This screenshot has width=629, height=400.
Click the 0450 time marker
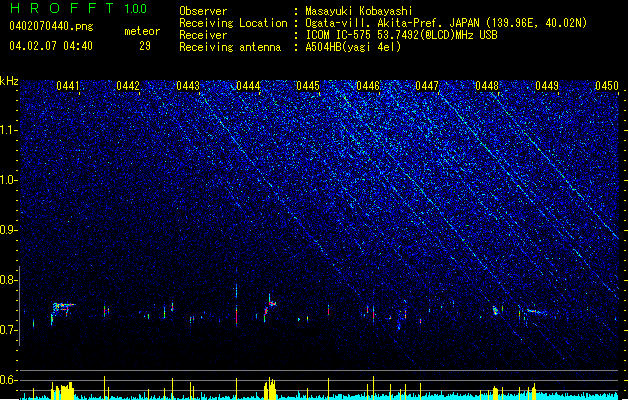point(607,86)
